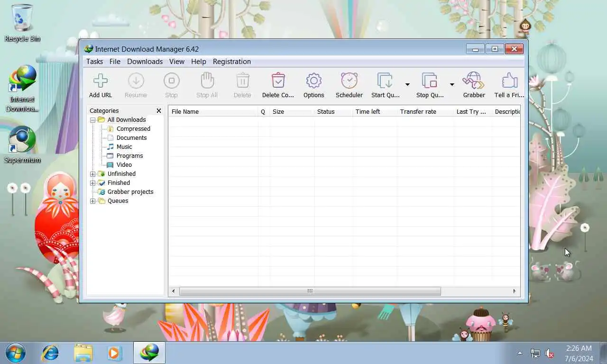Click the Stop toolbar icon

[171, 81]
